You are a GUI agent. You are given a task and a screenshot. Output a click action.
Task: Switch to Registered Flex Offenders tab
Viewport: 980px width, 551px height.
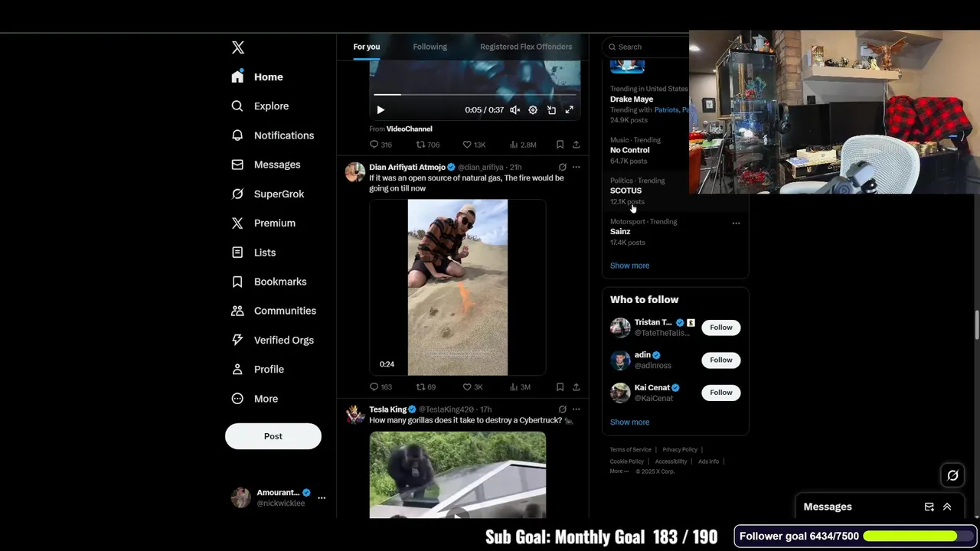coord(526,47)
